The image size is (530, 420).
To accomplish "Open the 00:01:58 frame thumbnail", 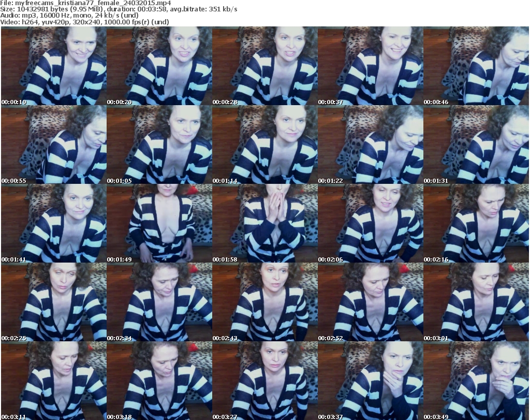I will [x=264, y=224].
